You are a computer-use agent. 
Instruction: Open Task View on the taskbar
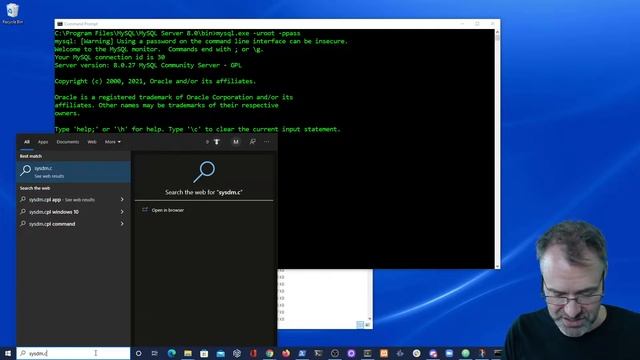coord(155,353)
